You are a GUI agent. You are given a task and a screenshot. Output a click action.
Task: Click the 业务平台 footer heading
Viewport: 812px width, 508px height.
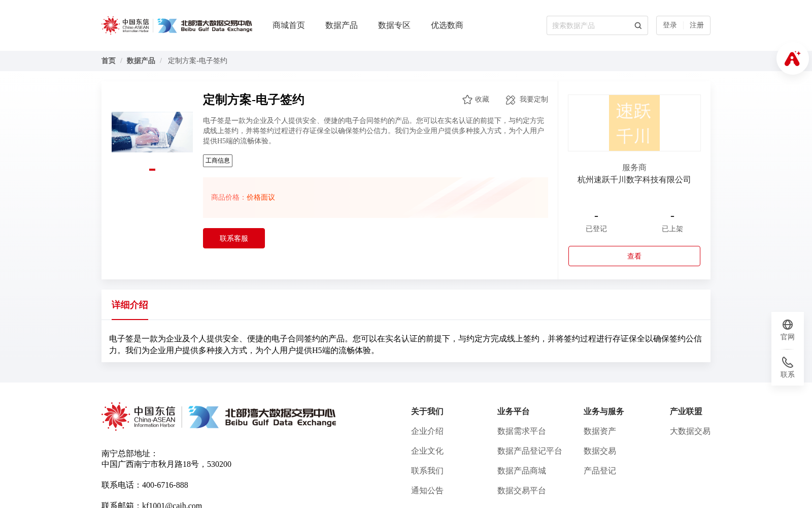coord(514,411)
